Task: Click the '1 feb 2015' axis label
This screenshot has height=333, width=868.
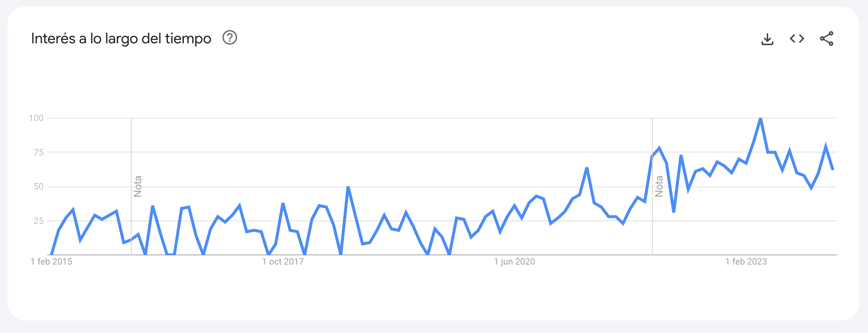Action: click(51, 262)
